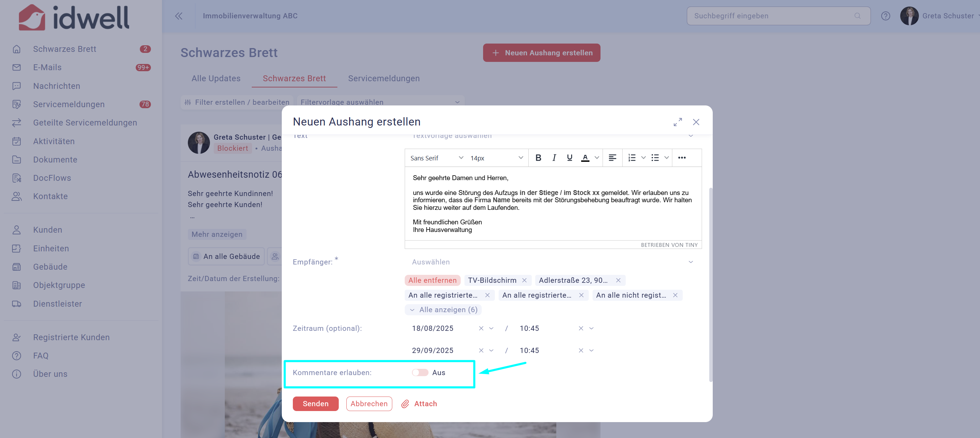Click the text alignment icon
This screenshot has width=980, height=438.
(612, 158)
